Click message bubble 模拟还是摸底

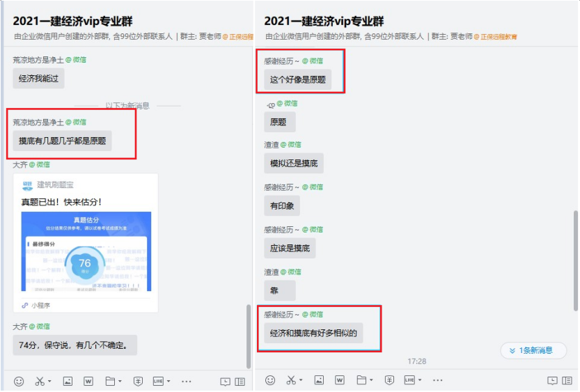click(x=293, y=164)
